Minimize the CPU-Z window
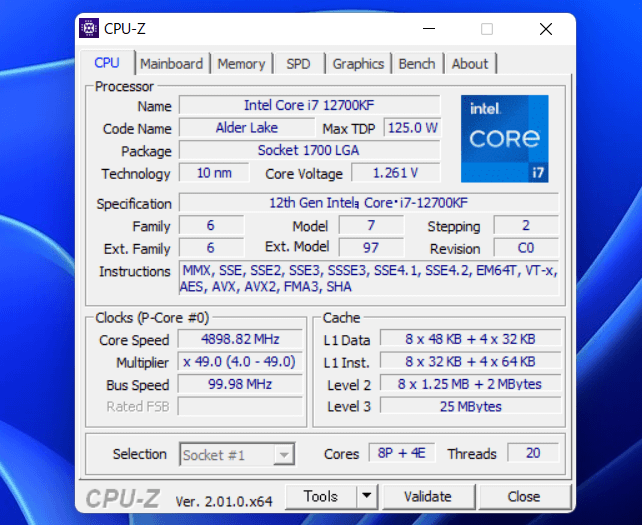Image resolution: width=642 pixels, height=525 pixels. [x=429, y=29]
